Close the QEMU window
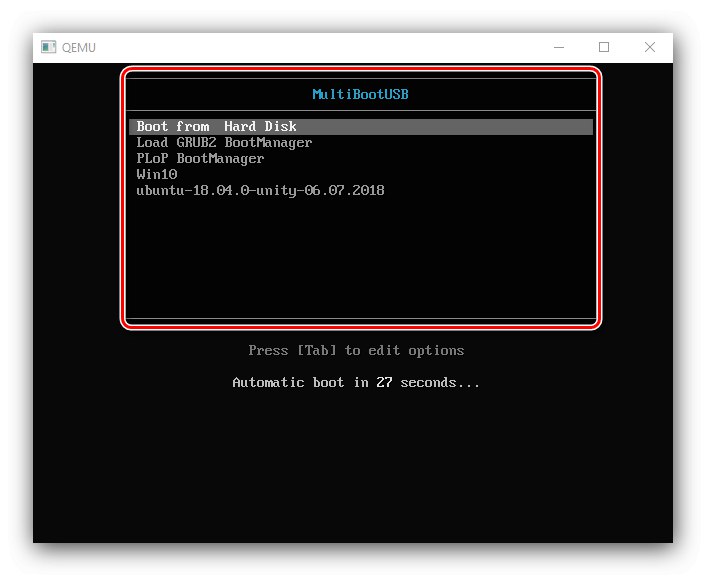The width and height of the screenshot is (706, 576). click(649, 47)
